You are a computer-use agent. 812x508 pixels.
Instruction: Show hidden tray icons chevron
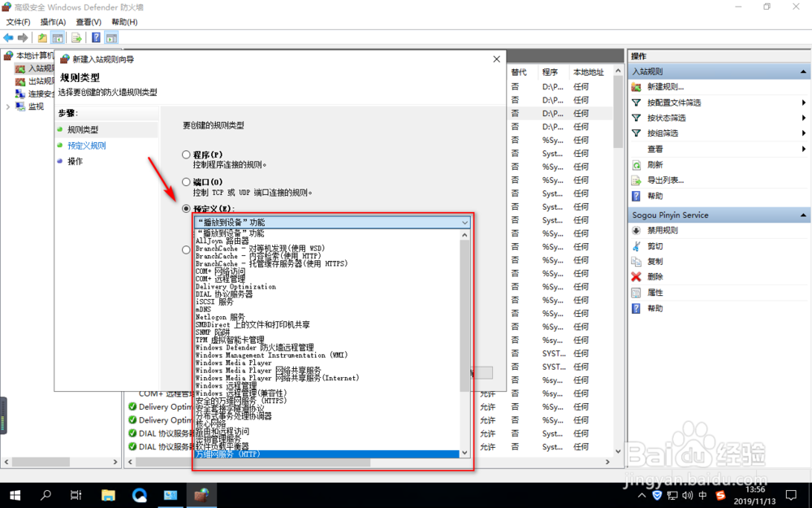pos(641,496)
